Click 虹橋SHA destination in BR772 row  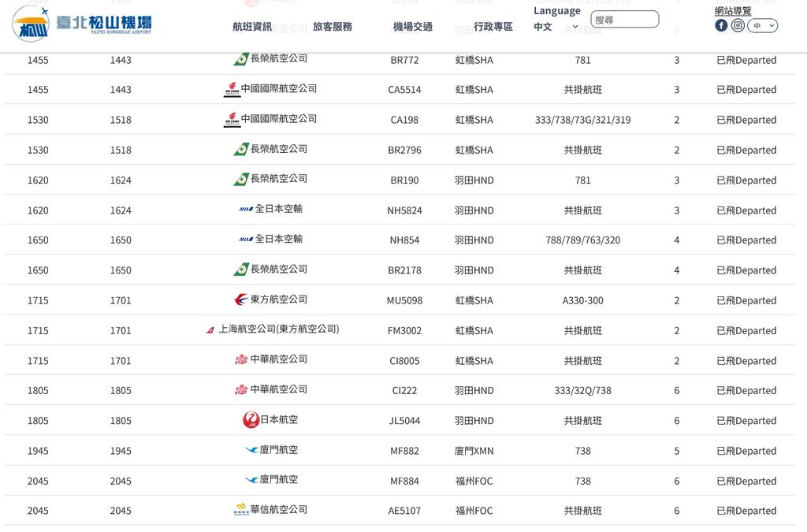click(x=474, y=60)
